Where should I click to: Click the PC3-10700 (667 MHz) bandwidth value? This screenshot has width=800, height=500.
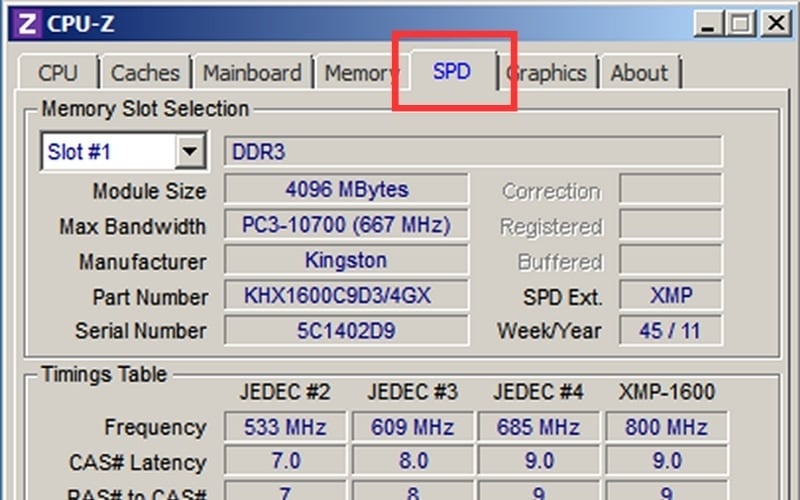346,224
